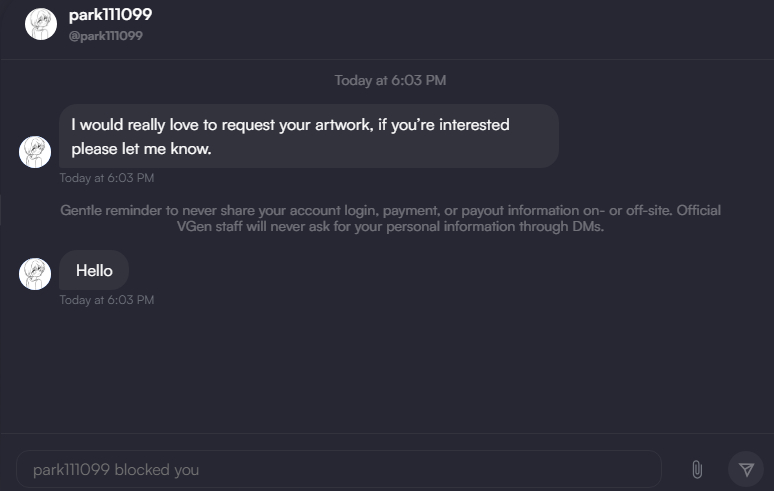Click timestamp below the artwork request message
Screen dimensions: 774x491
pos(107,178)
